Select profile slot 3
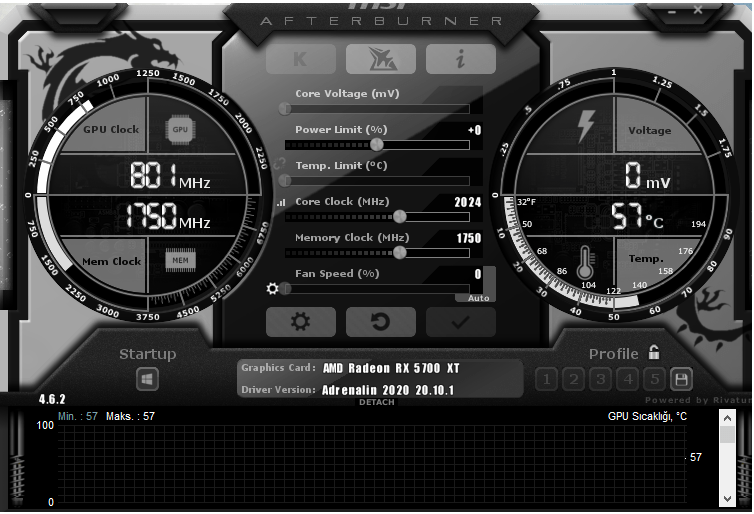The image size is (754, 514). pos(601,379)
